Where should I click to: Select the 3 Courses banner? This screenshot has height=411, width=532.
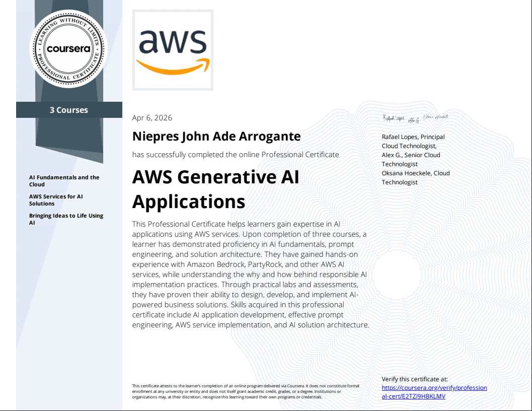[x=69, y=110]
